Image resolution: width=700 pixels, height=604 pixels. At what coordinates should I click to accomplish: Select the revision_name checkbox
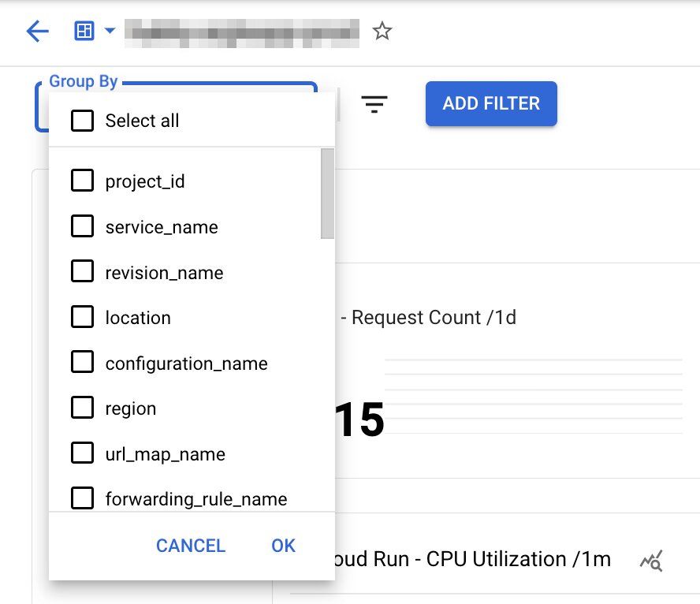click(x=83, y=273)
